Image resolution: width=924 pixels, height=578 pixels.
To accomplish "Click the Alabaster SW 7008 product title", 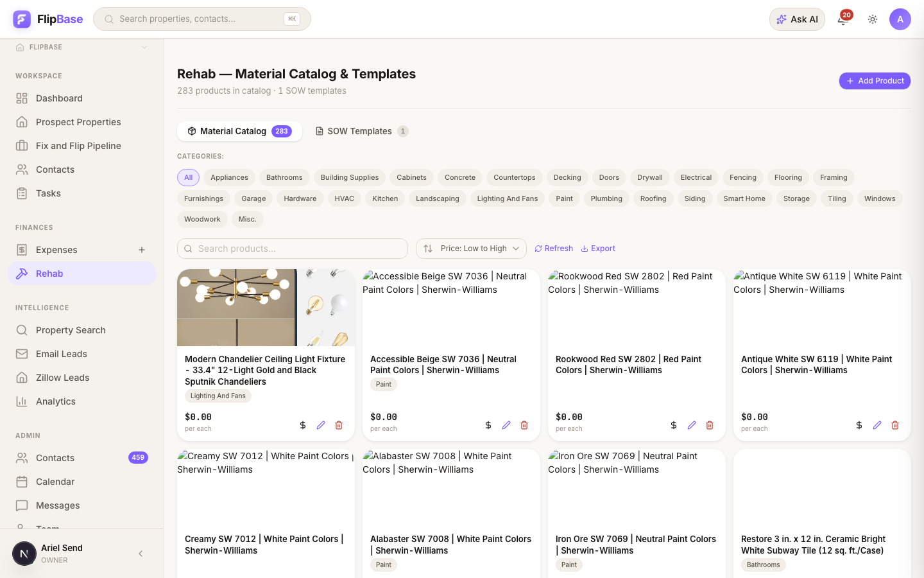I will pos(450,545).
